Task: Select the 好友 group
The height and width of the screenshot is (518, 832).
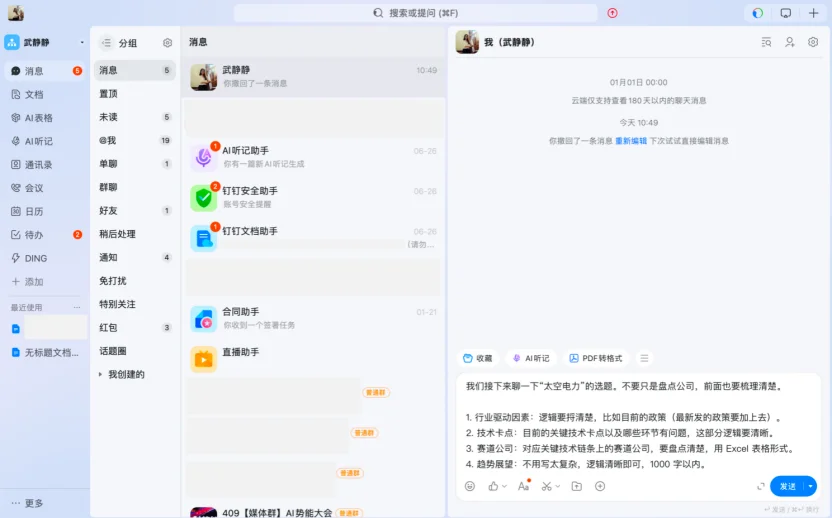Action: [x=135, y=210]
